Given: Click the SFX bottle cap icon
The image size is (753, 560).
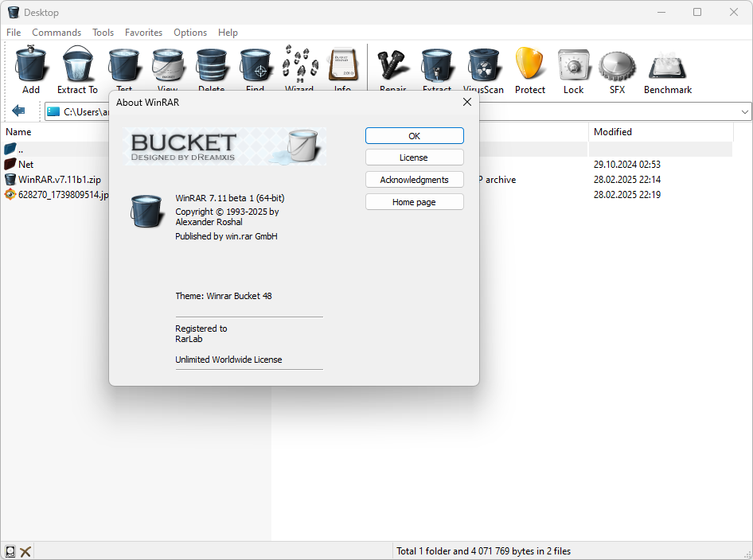Looking at the screenshot, I should coord(617,66).
